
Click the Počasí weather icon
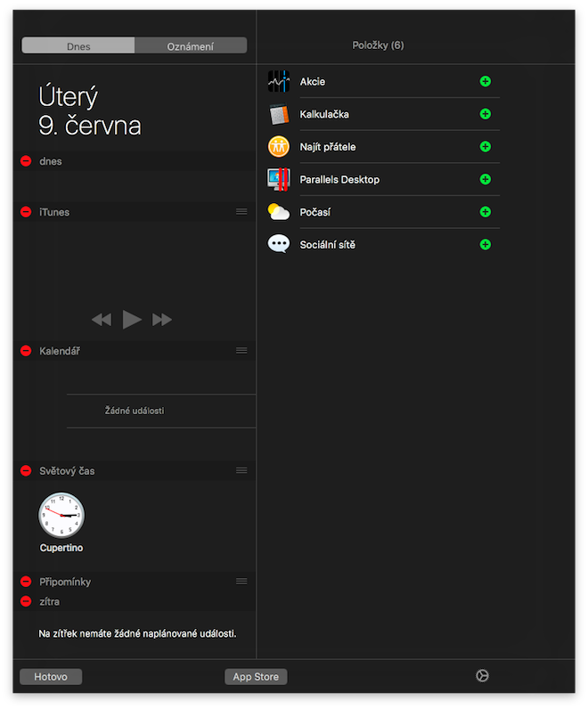(278, 212)
